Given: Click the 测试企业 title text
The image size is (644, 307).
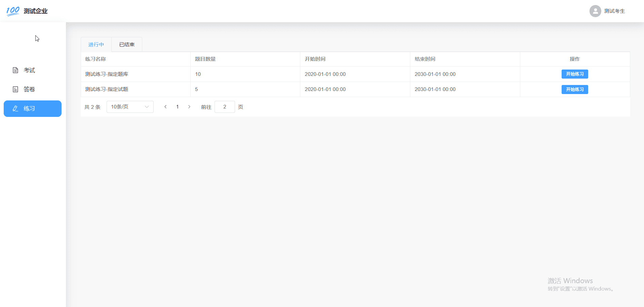Looking at the screenshot, I should (36, 11).
